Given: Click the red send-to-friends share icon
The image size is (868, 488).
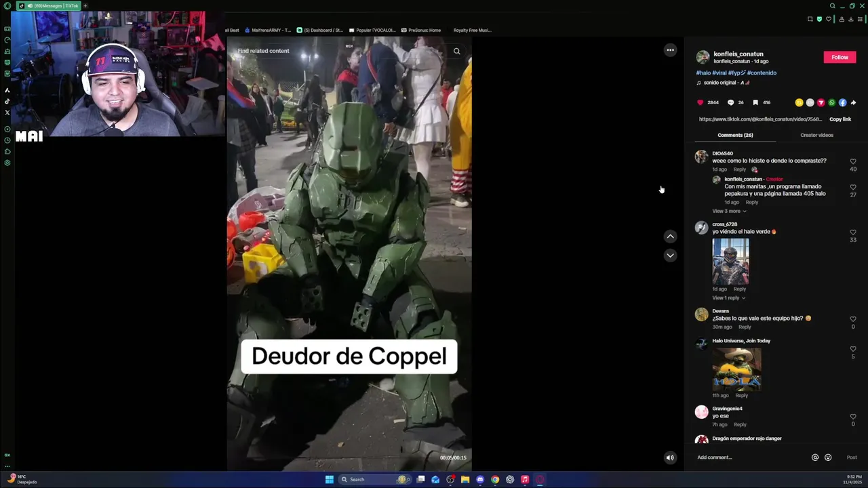Looking at the screenshot, I should [x=821, y=102].
